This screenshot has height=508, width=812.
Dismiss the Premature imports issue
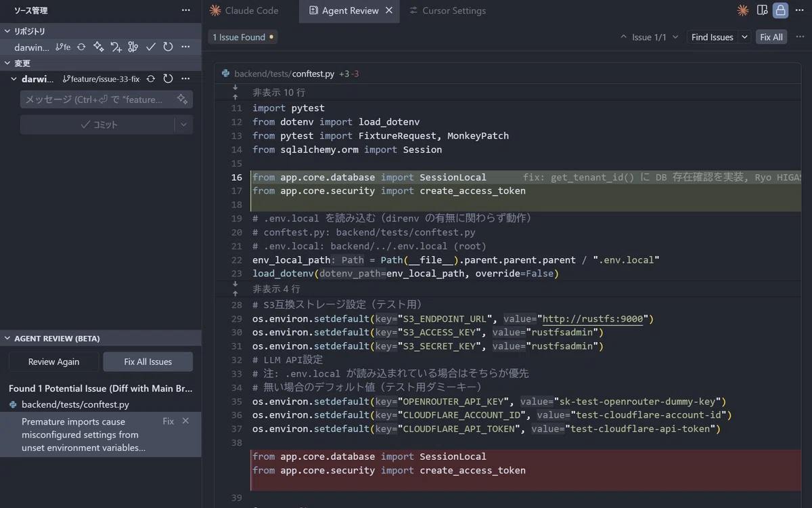coord(185,421)
